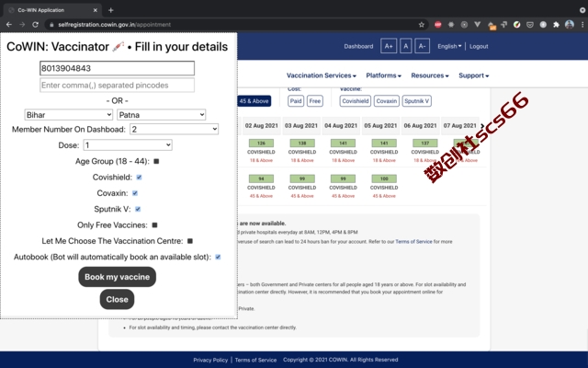Expand the Resources menu
588x368 pixels.
pos(430,75)
